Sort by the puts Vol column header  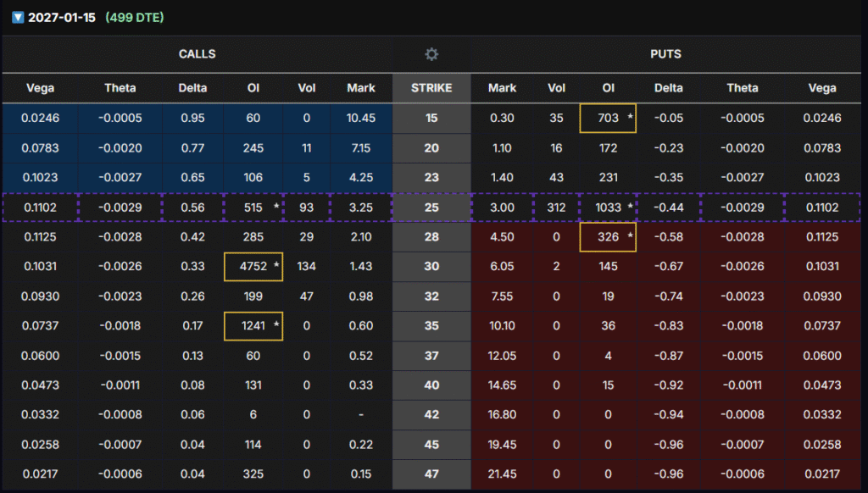click(x=556, y=88)
